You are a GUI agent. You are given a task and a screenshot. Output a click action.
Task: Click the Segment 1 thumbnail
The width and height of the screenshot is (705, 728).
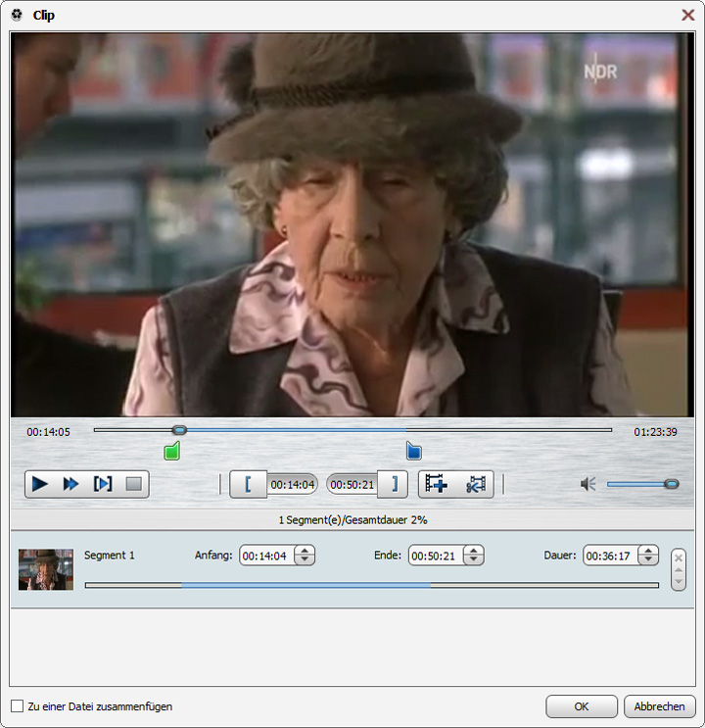[x=46, y=569]
